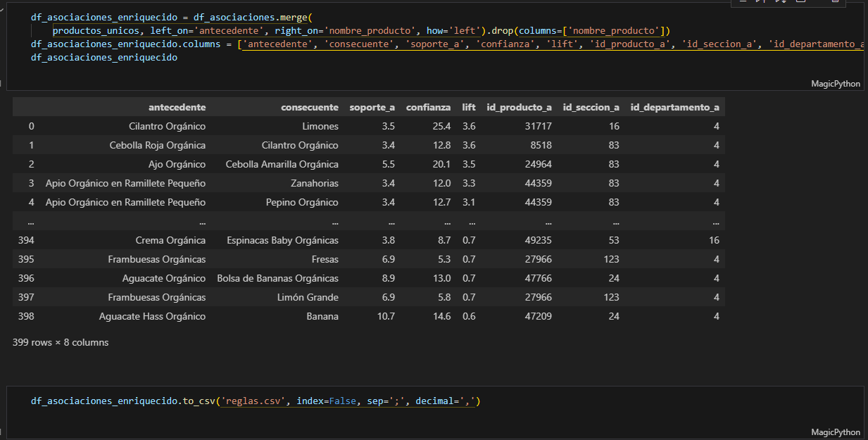Click id_producto_a value 47209

coord(539,316)
